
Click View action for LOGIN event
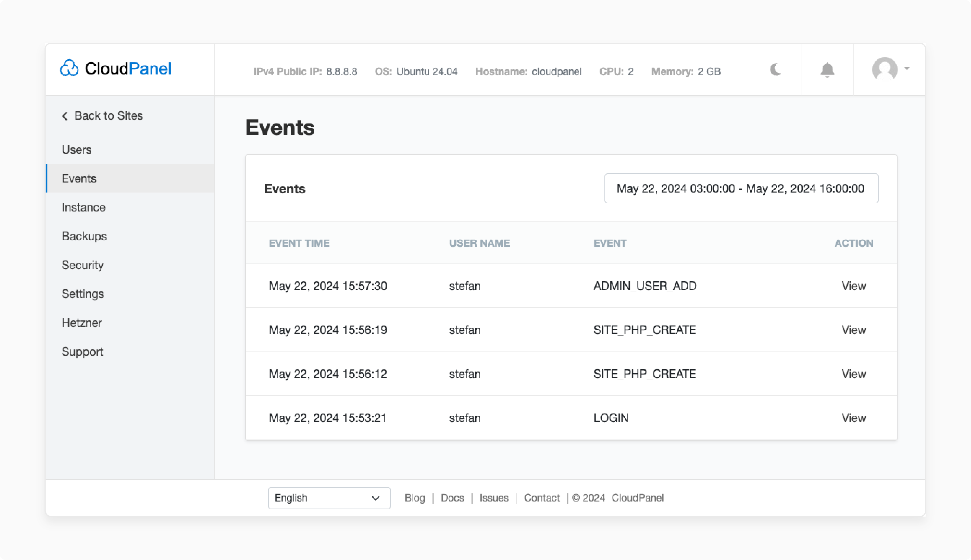[854, 418]
